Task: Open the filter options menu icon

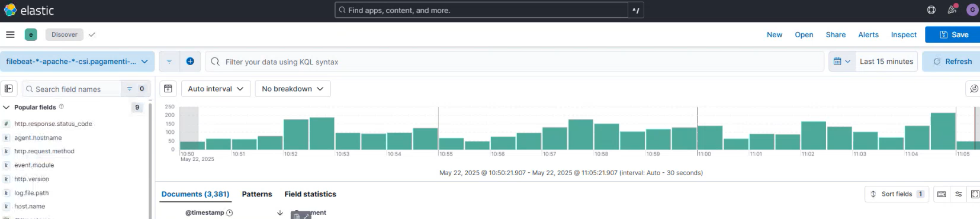Action: [169, 62]
